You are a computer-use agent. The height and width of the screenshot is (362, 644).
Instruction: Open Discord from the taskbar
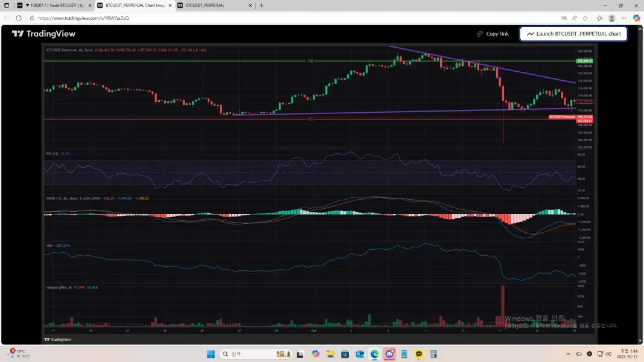(389, 354)
